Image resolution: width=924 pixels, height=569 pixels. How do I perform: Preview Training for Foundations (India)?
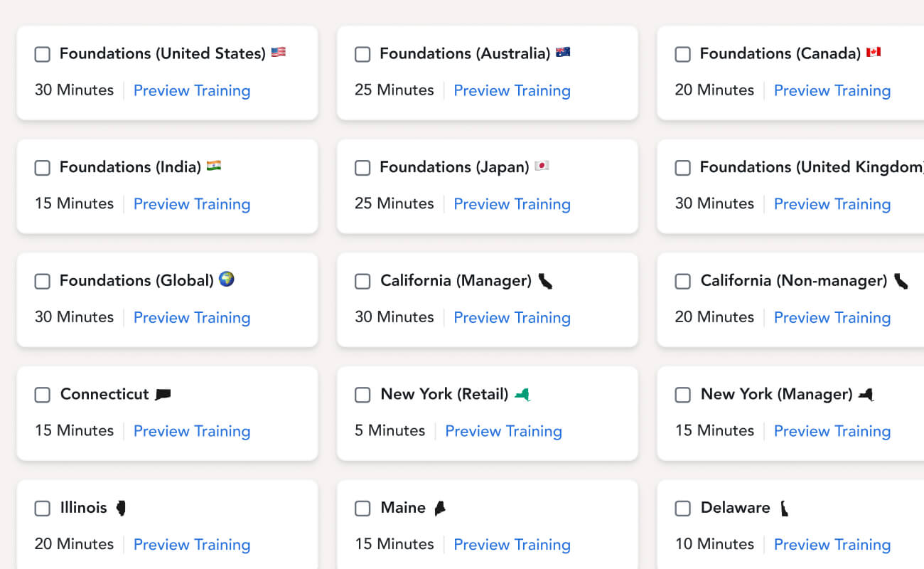192,204
